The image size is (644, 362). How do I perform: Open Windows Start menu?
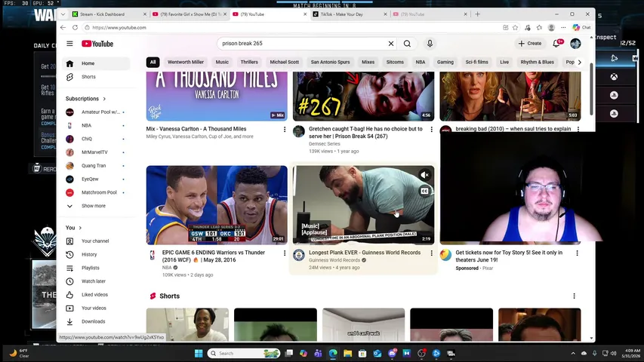coord(199,354)
